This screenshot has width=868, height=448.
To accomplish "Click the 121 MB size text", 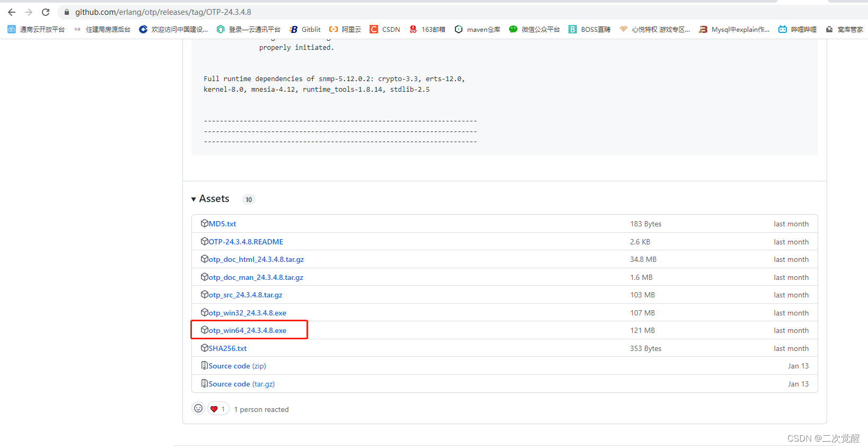I will (642, 330).
